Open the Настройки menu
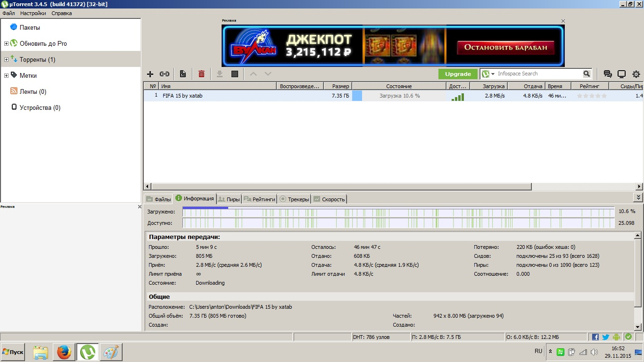644x362 pixels. [33, 13]
